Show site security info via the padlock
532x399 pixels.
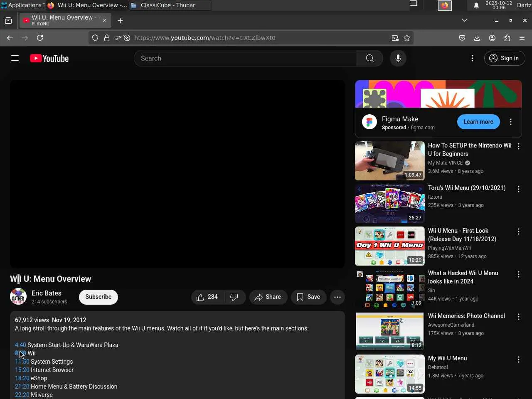tap(107, 38)
